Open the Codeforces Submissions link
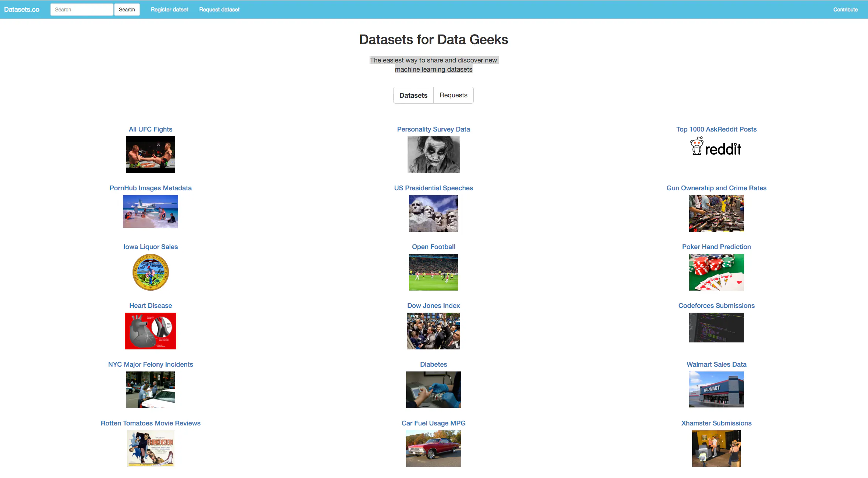 716,306
